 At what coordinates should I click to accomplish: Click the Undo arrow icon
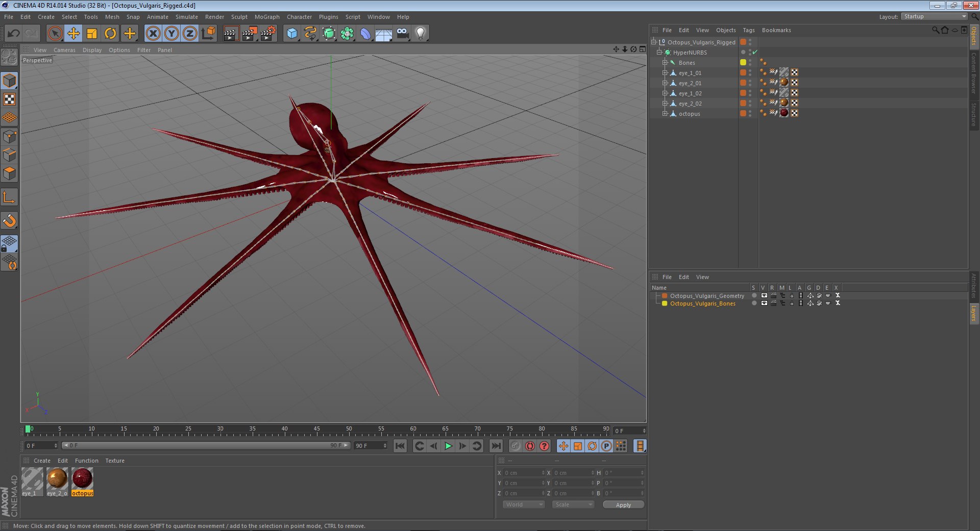[14, 34]
